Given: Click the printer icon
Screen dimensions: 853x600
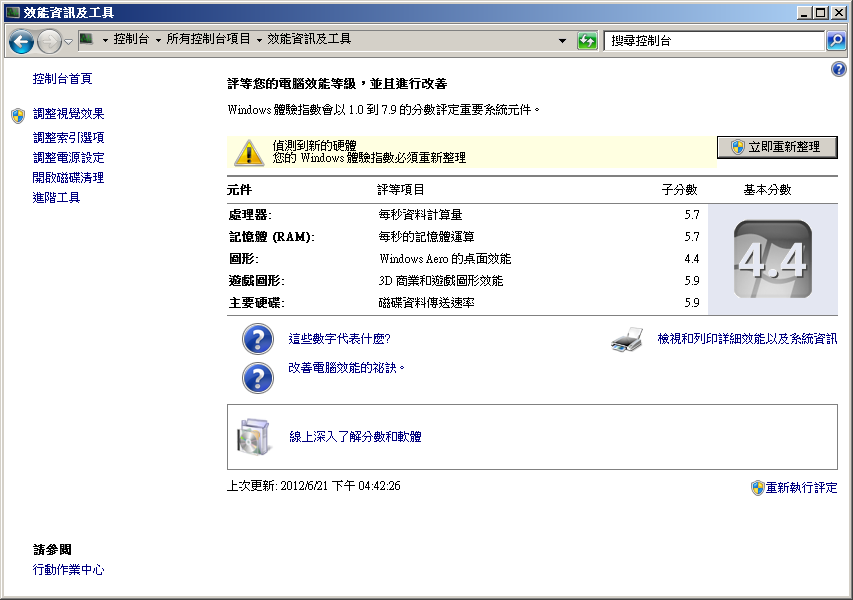Looking at the screenshot, I should [x=627, y=339].
